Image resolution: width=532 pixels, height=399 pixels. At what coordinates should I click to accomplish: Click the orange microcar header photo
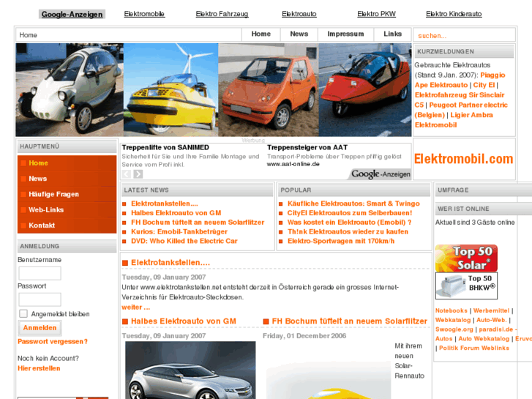click(x=269, y=90)
